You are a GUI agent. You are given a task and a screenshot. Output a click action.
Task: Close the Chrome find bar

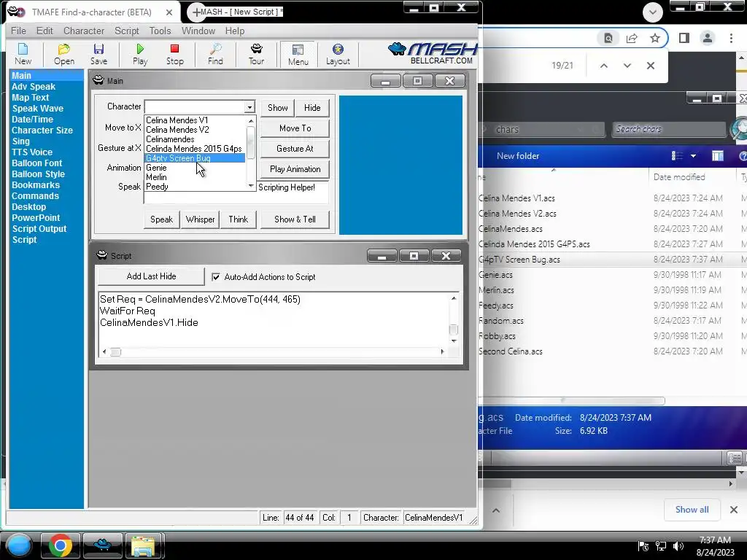(x=650, y=66)
